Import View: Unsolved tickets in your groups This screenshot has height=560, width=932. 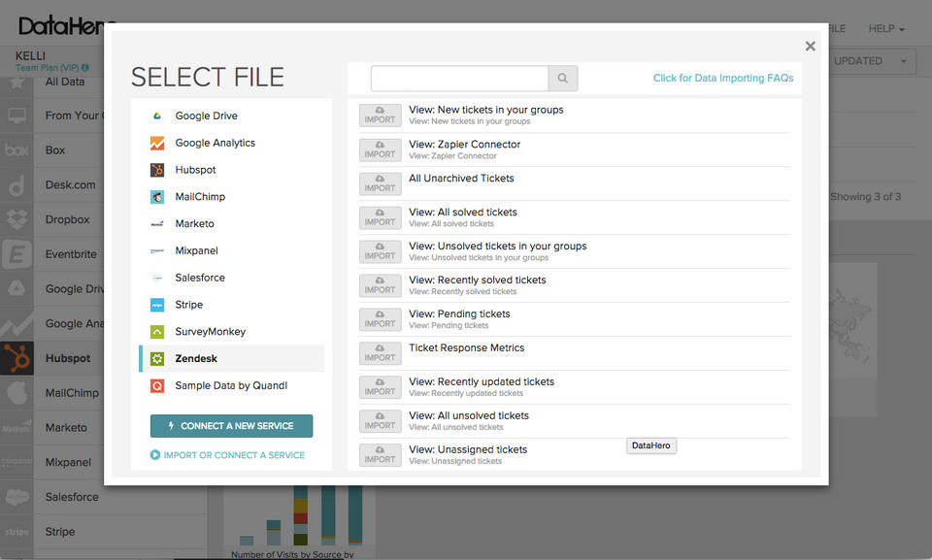coord(381,251)
